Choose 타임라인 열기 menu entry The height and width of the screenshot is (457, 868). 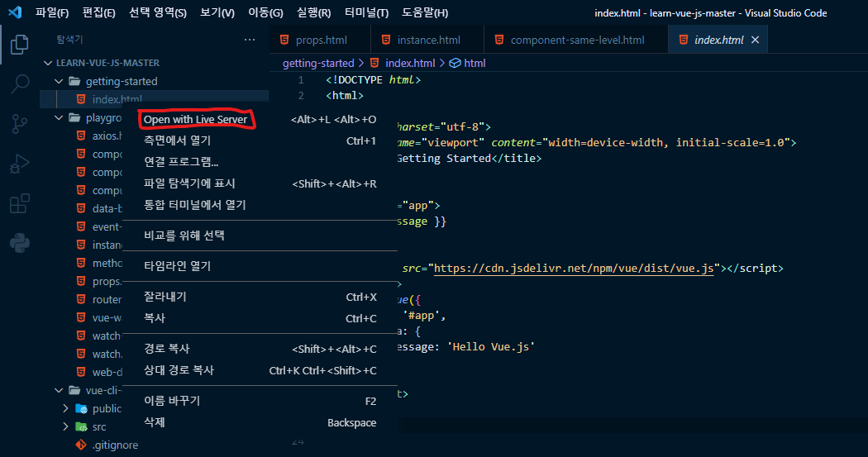[260, 266]
